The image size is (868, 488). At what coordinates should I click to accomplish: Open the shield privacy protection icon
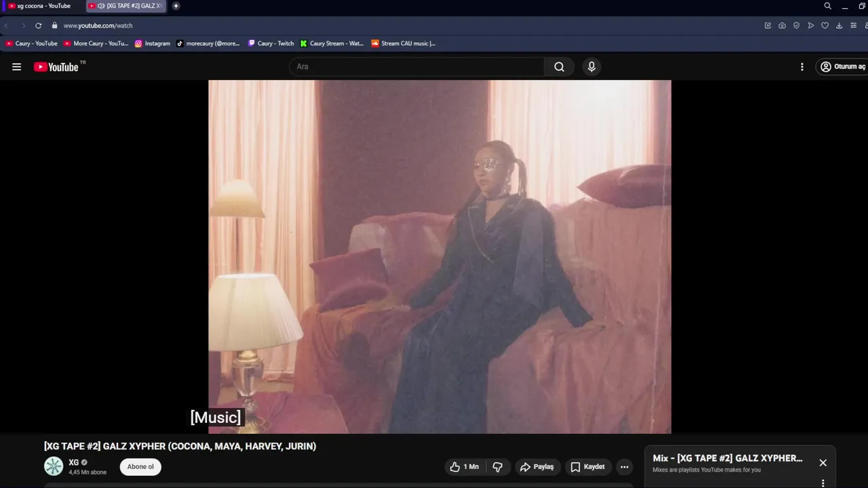(x=796, y=26)
